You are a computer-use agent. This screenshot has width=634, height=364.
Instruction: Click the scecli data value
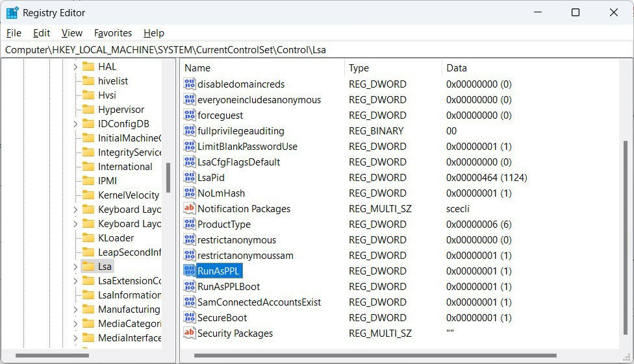[x=458, y=208]
